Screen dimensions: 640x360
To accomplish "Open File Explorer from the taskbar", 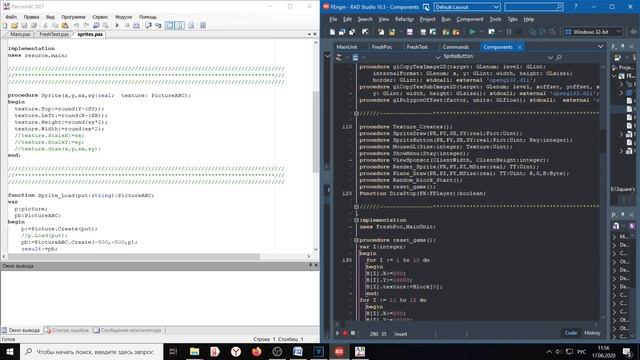I will [x=195, y=351].
